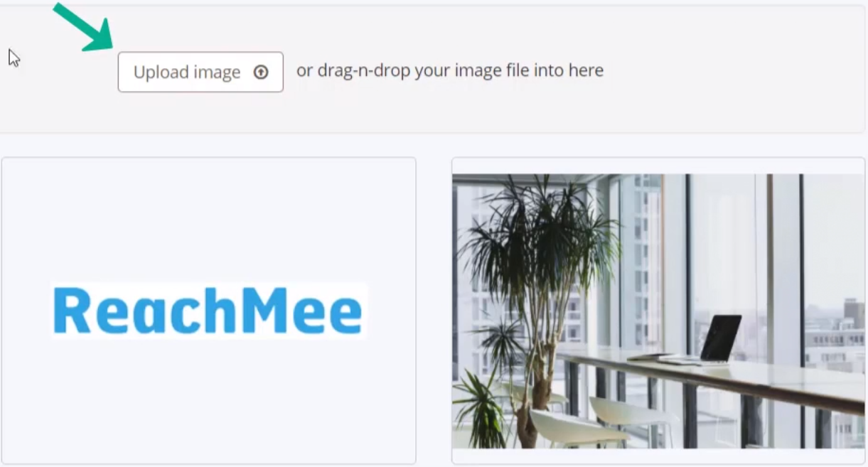
Task: Click the green arrow pointing at upload
Action: (84, 26)
